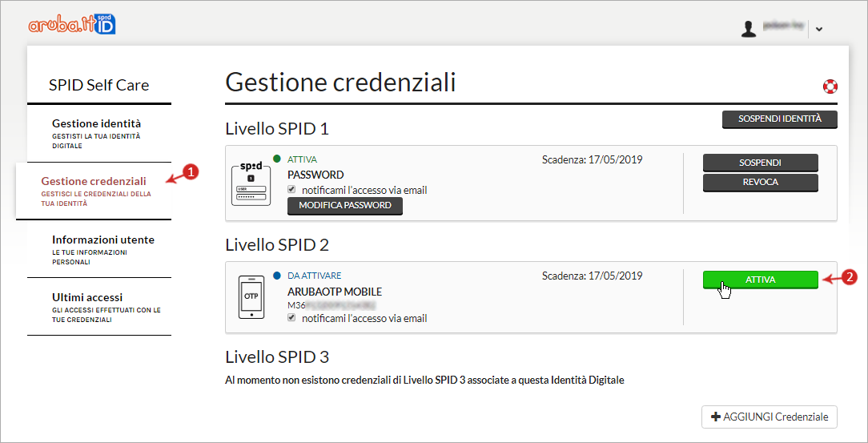Click the SPID password credential icon
Viewport: 868px width, 443px height.
tap(250, 183)
